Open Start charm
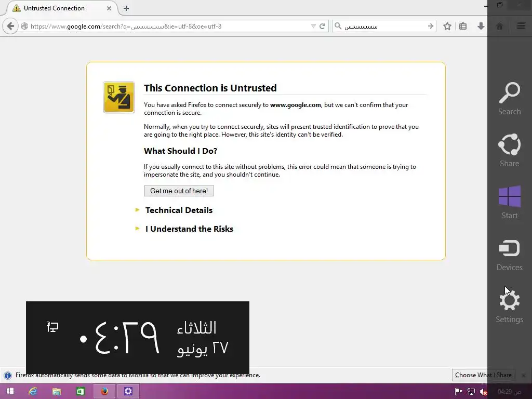The image size is (532, 399). (509, 202)
